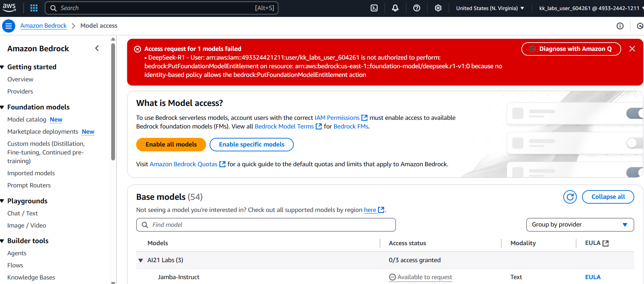The width and height of the screenshot is (644, 284).
Task: Collapse the AI21 Labs model group
Action: click(x=141, y=260)
